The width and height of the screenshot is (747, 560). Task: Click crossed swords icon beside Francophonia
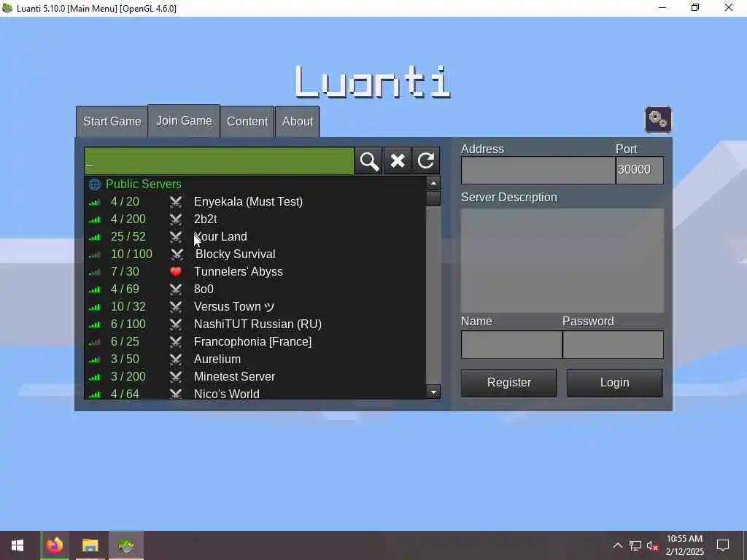click(x=176, y=342)
